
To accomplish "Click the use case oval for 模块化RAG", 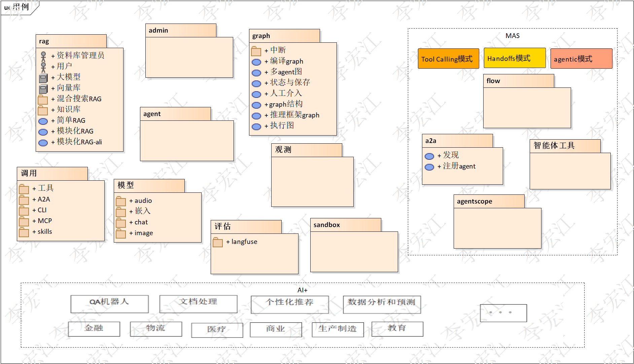I will pos(43,132).
